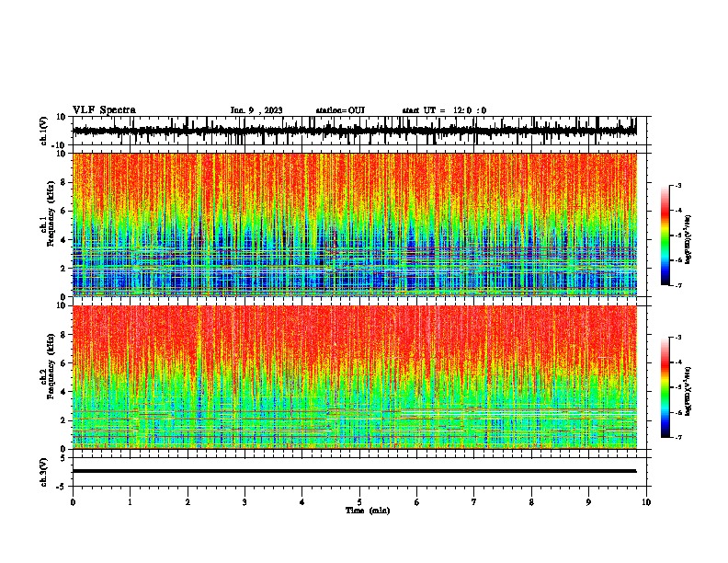This screenshot has height=563, width=728.
Task: Click inside the ch.2 frequency spectrogram
Action: point(354,377)
